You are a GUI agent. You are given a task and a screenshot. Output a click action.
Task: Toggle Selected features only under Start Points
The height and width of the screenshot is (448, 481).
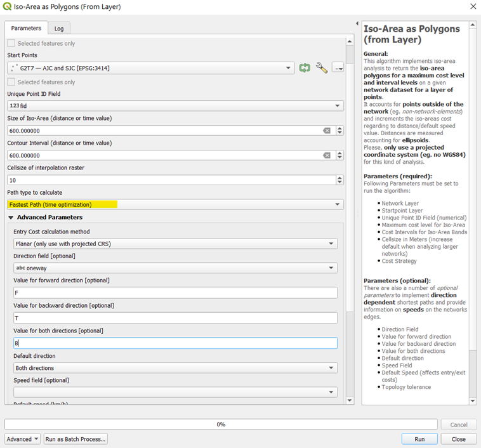11,82
